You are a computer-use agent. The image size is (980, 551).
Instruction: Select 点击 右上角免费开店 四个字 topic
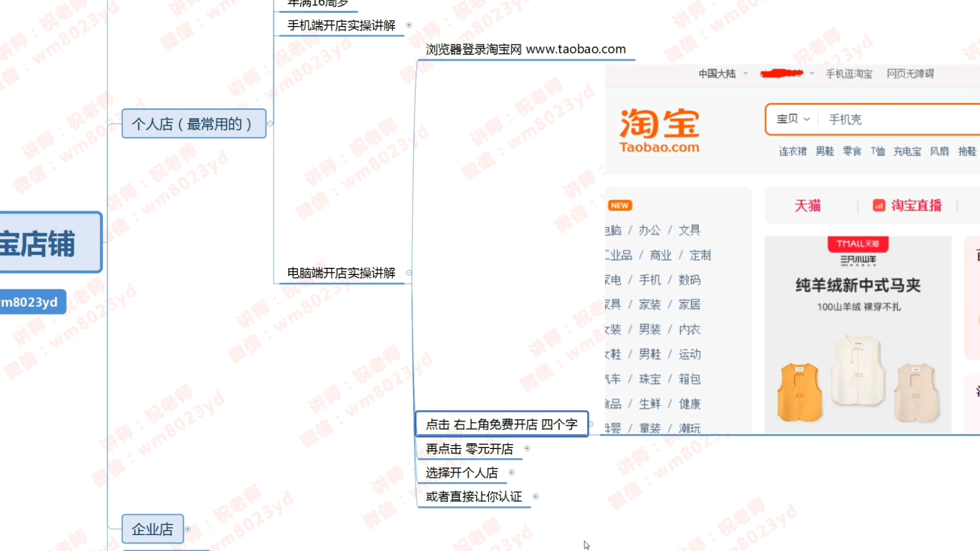[x=502, y=424]
